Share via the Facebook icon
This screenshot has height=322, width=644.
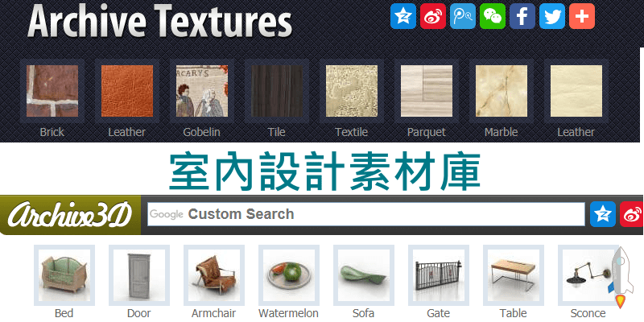tap(522, 16)
